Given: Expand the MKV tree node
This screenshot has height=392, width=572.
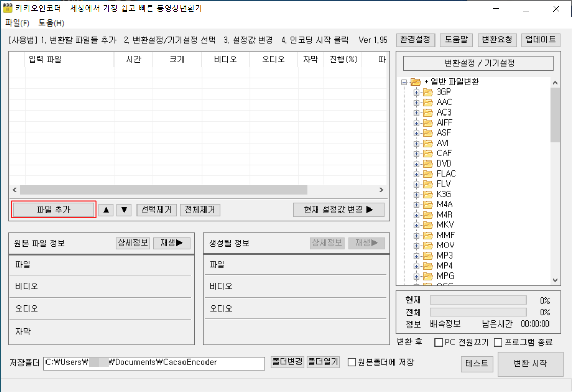Looking at the screenshot, I should tap(416, 225).
